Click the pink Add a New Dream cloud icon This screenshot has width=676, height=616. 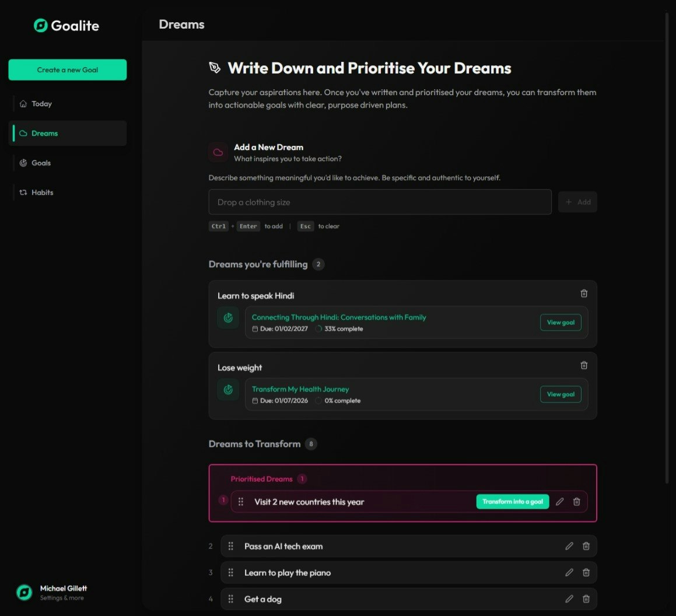218,152
